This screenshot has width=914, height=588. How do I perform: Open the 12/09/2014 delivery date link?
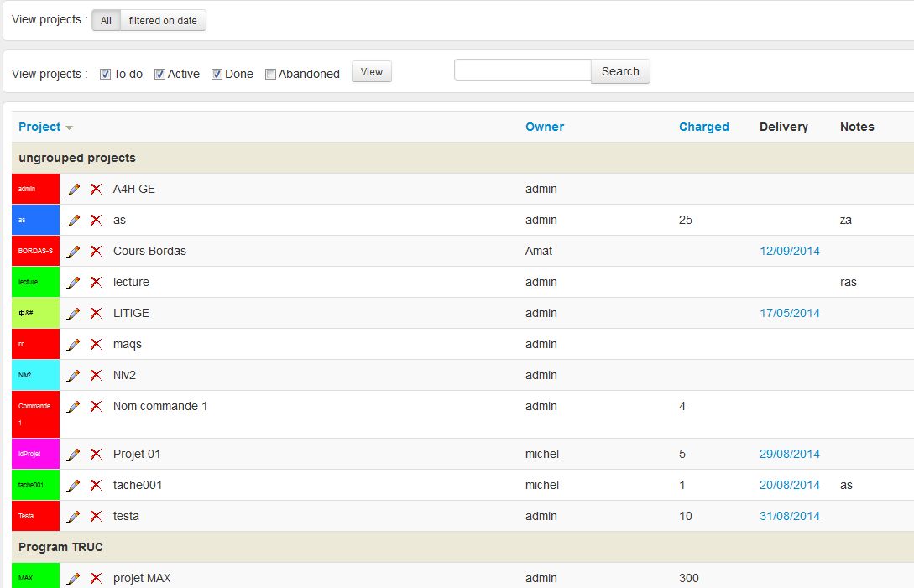pyautogui.click(x=789, y=251)
